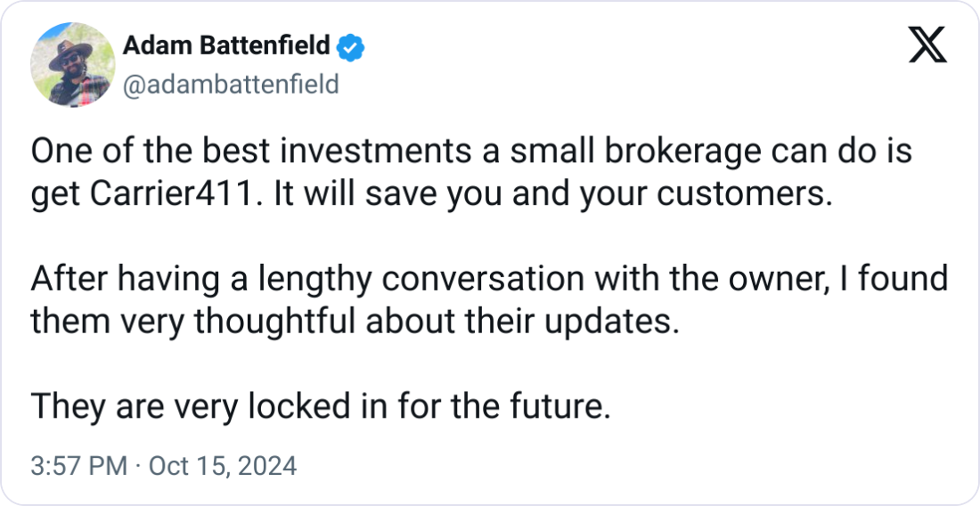Click the 3:57 PM timestamp

pos(79,466)
